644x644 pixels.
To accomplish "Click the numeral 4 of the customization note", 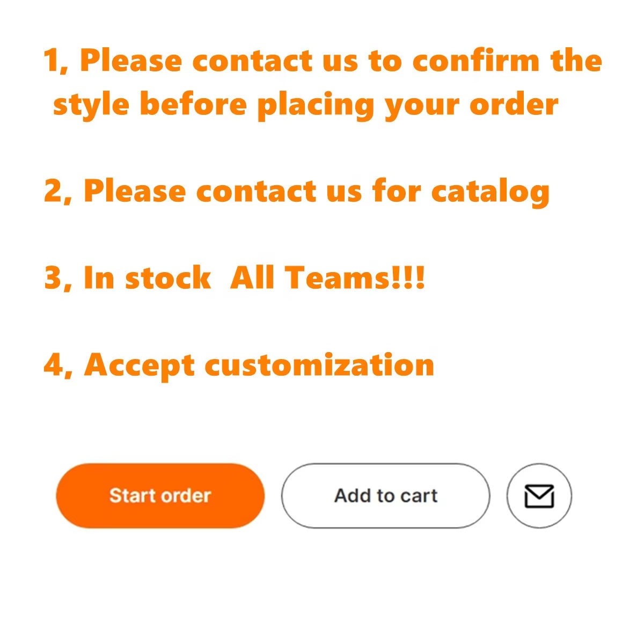I will (54, 365).
